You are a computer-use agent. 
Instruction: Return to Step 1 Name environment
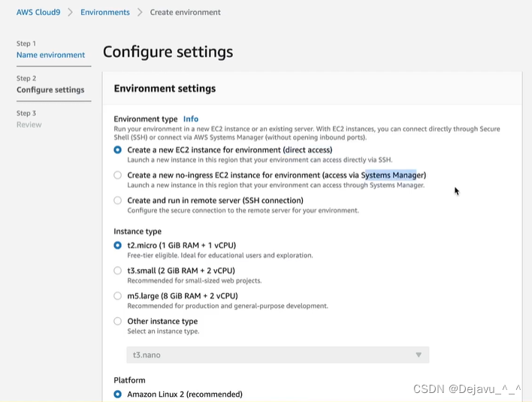(50, 55)
